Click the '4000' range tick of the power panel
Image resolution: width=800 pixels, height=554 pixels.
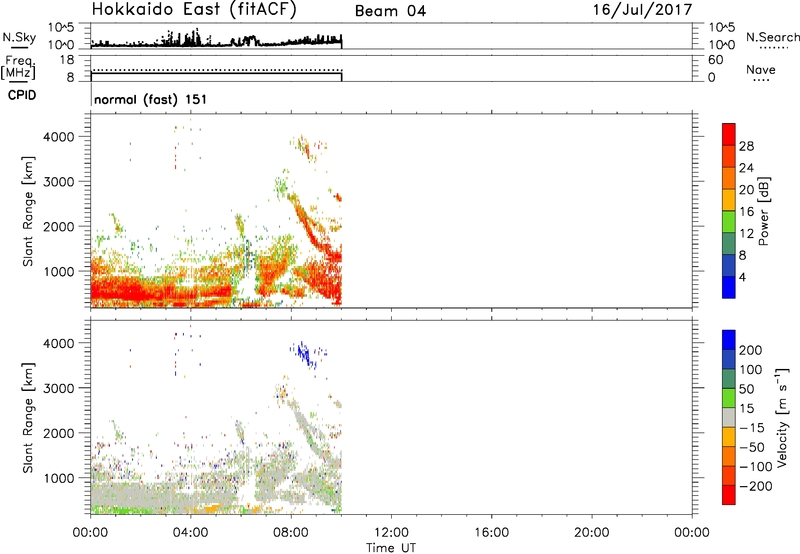pyautogui.click(x=58, y=137)
